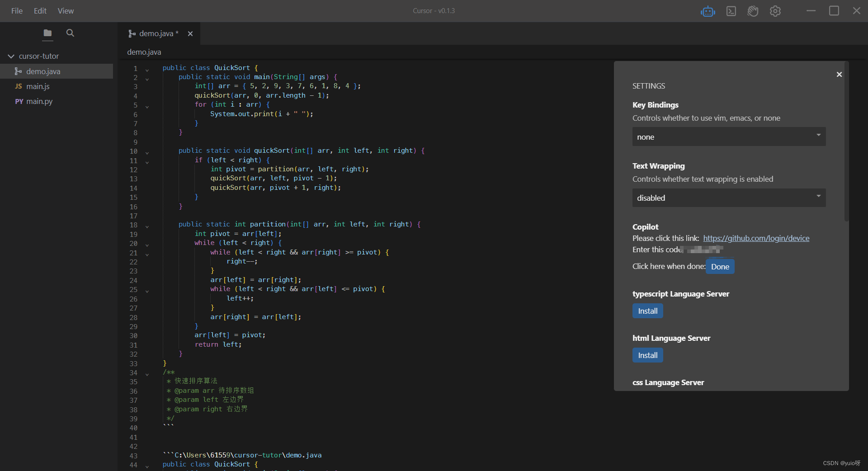The width and height of the screenshot is (868, 471).
Task: Maximize the Cursor window
Action: pyautogui.click(x=834, y=11)
